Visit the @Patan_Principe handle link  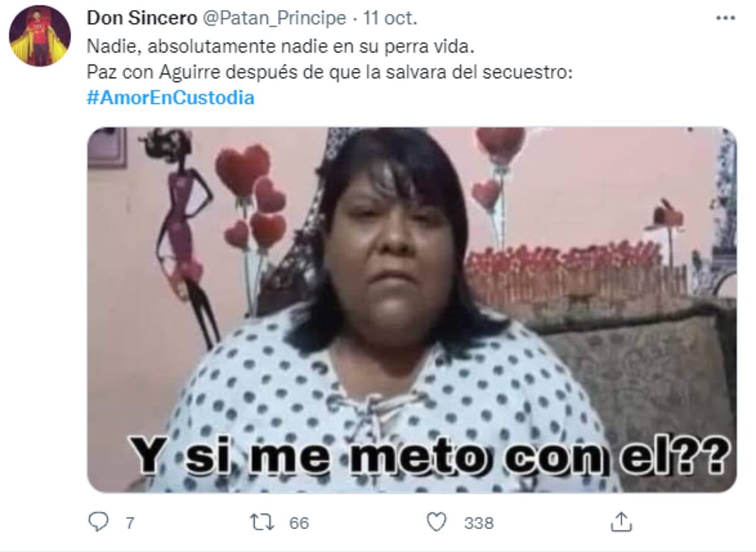pyautogui.click(x=273, y=18)
